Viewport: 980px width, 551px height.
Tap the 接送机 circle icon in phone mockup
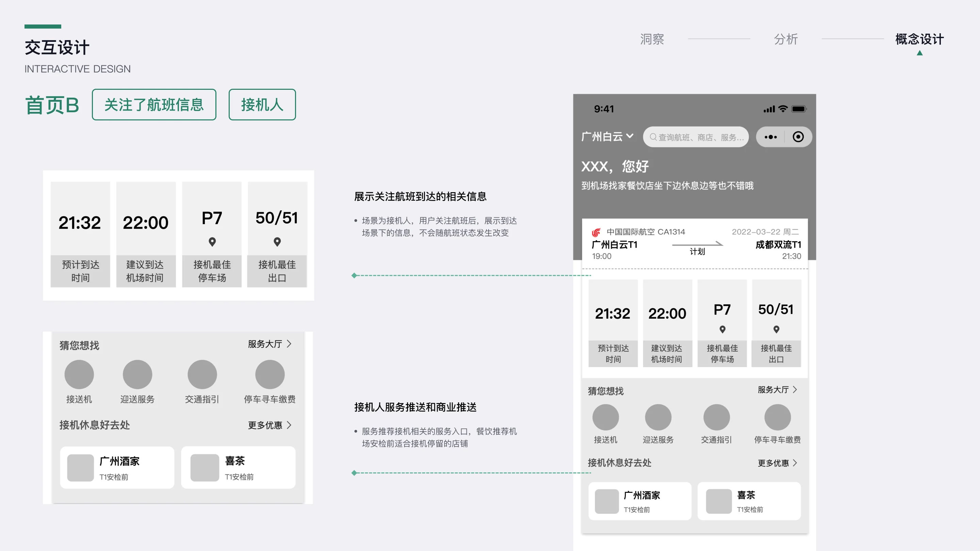coord(606,417)
